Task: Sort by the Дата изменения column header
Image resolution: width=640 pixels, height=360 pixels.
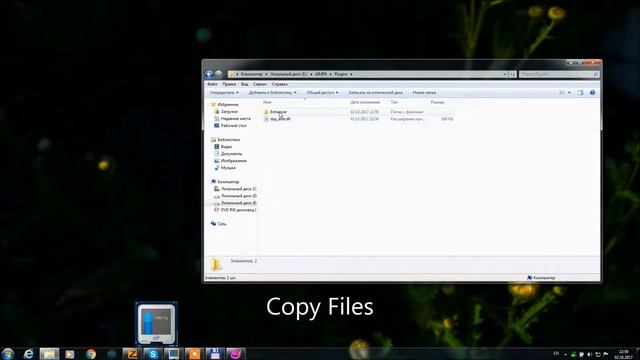Action: click(x=365, y=102)
